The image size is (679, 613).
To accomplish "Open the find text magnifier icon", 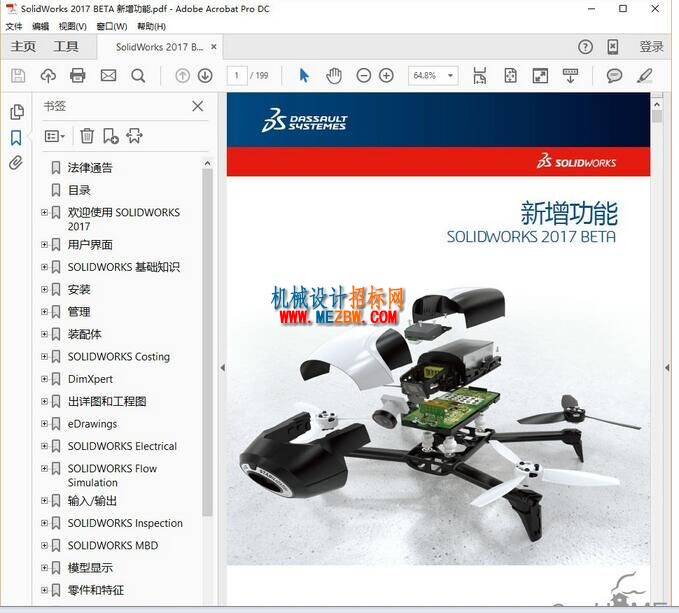I will [x=138, y=76].
